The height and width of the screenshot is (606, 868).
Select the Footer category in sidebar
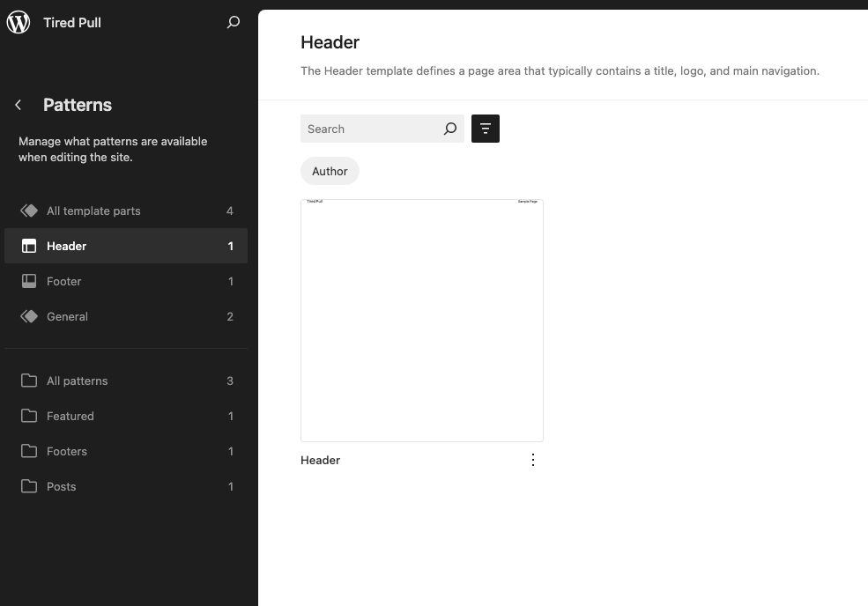pos(63,281)
